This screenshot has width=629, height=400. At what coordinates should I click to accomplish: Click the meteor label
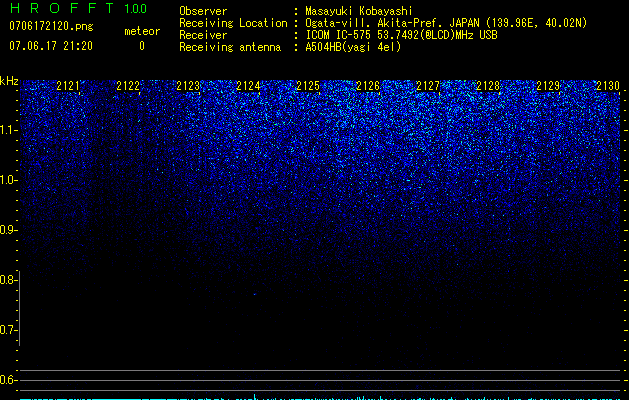pos(142,31)
